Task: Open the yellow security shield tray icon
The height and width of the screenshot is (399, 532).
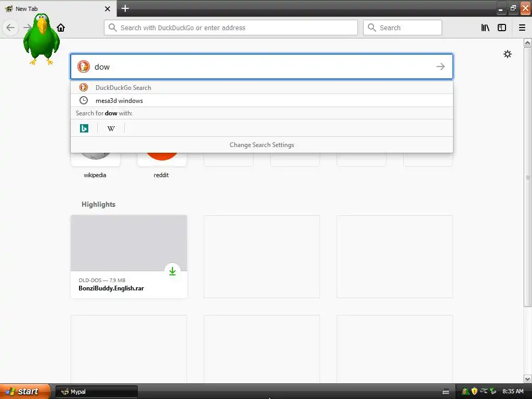Action: [474, 391]
